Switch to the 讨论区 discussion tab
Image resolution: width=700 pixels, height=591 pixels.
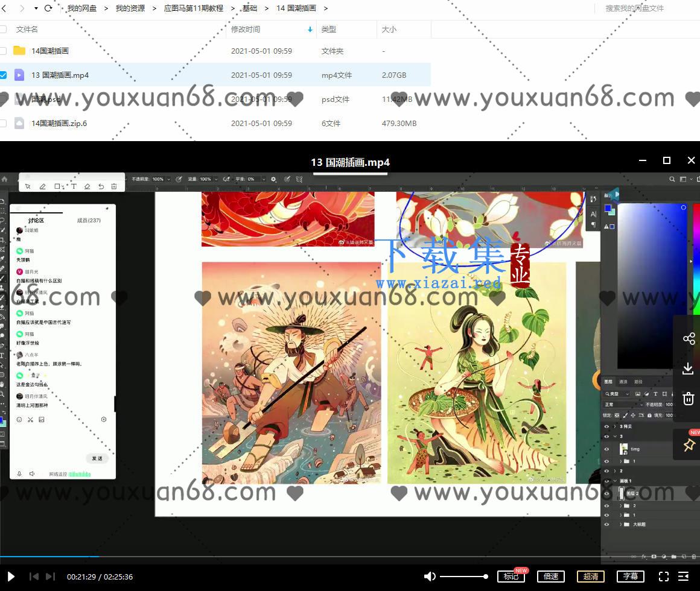(x=36, y=220)
